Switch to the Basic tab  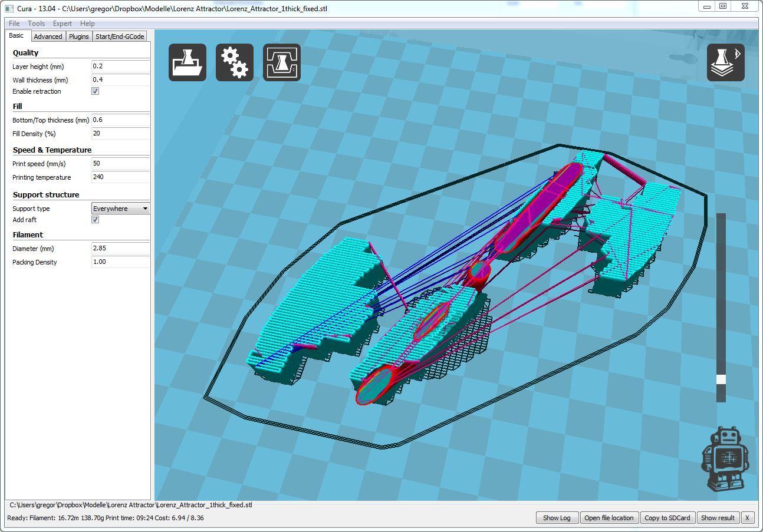(17, 36)
